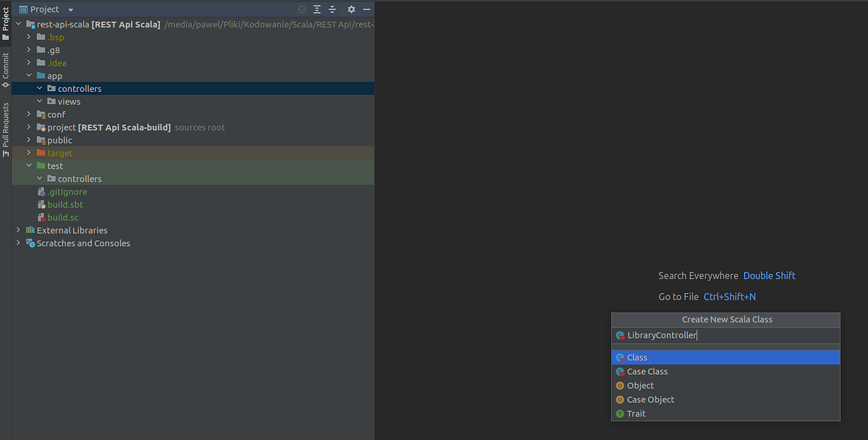
Task: Click the Double Shift shortcut link
Action: point(769,275)
